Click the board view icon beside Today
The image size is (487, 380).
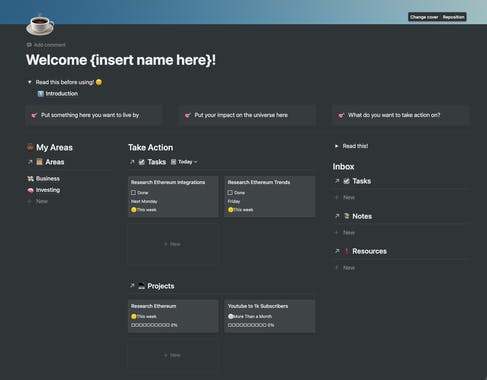173,162
